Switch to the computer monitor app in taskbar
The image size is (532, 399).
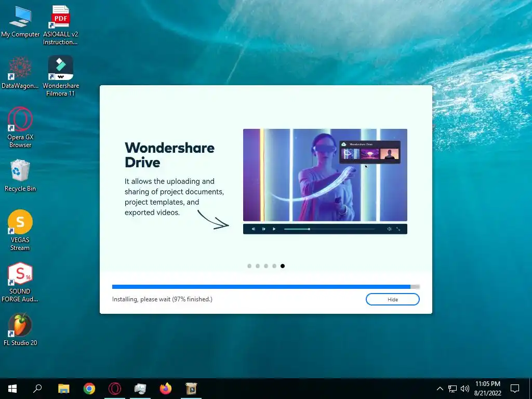[140, 389]
